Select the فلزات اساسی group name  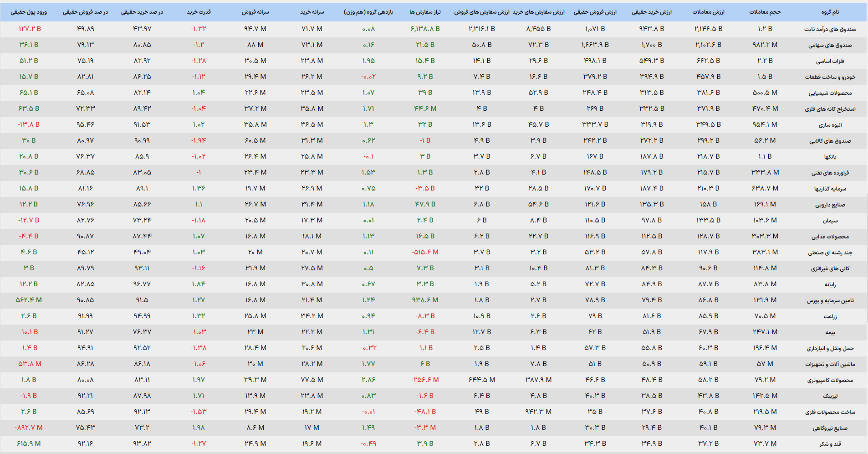(x=830, y=61)
